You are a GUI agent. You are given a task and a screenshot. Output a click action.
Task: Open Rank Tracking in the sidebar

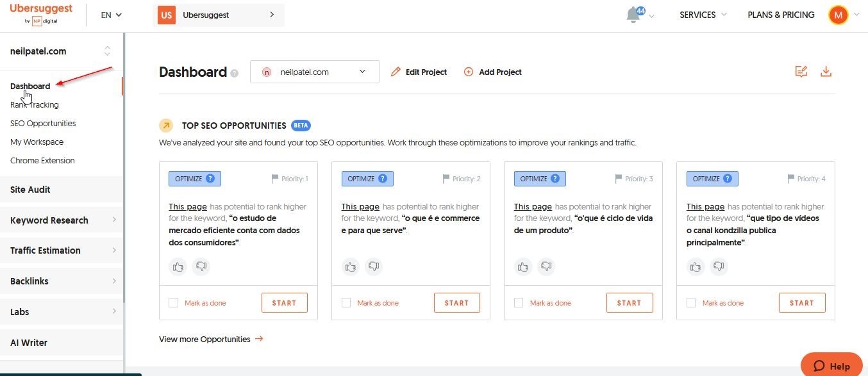coord(34,104)
